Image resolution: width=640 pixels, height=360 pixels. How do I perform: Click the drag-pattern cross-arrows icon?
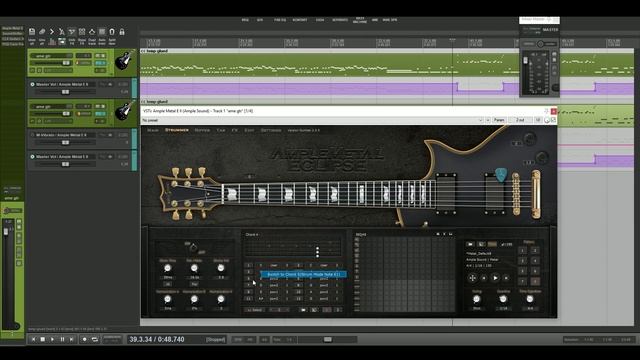[x=472, y=278]
